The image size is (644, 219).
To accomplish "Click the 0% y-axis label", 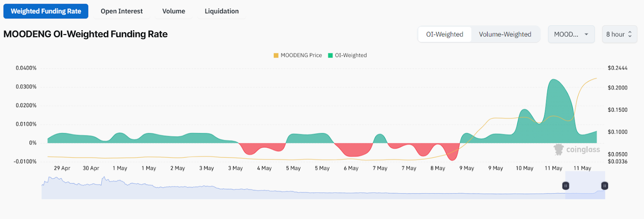I will (33, 143).
